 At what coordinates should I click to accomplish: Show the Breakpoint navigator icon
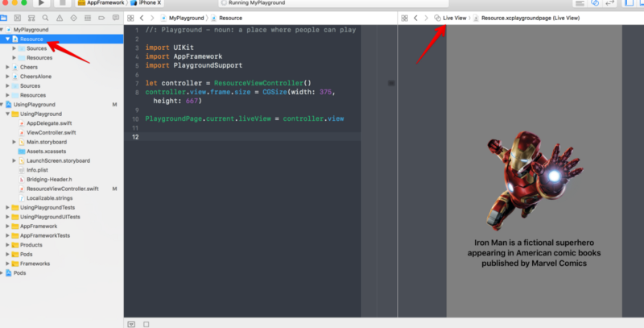pos(101,18)
